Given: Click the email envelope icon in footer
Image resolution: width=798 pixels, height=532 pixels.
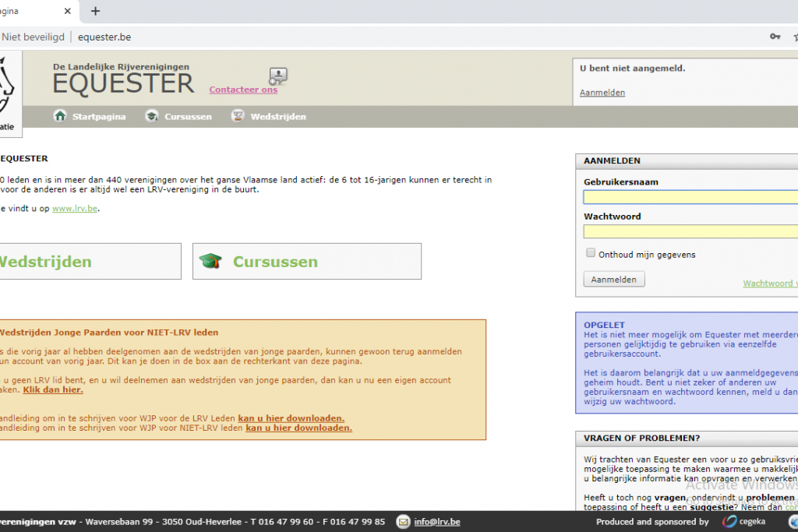Looking at the screenshot, I should 403,522.
